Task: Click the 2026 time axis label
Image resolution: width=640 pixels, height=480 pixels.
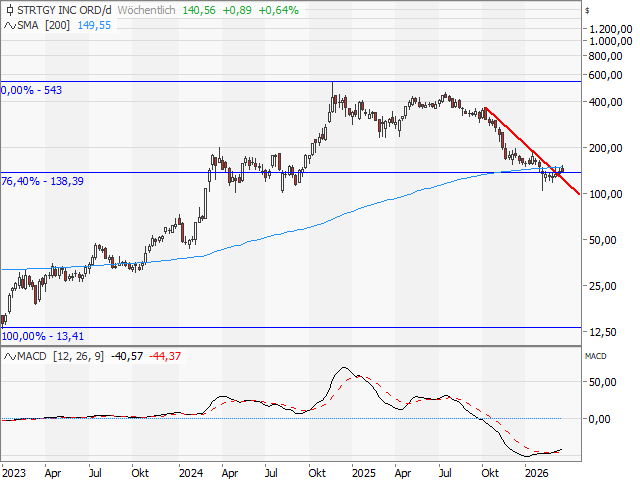Action: (x=536, y=473)
